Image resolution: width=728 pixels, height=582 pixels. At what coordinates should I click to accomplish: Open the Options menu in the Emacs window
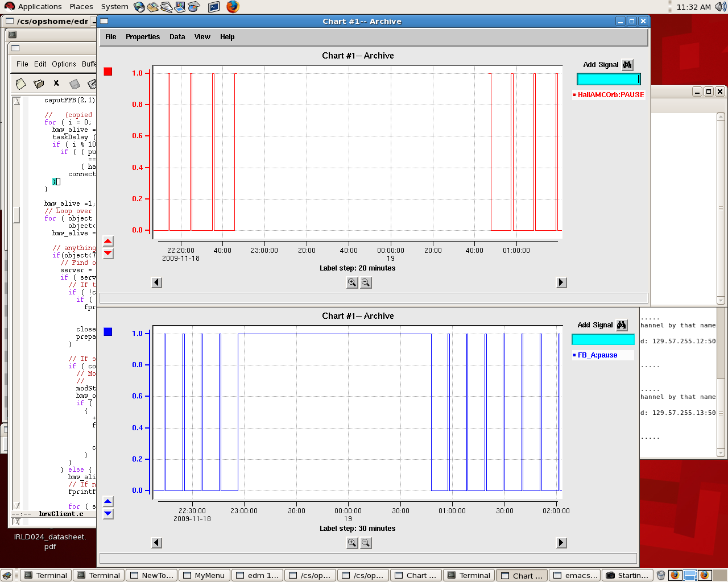[64, 64]
